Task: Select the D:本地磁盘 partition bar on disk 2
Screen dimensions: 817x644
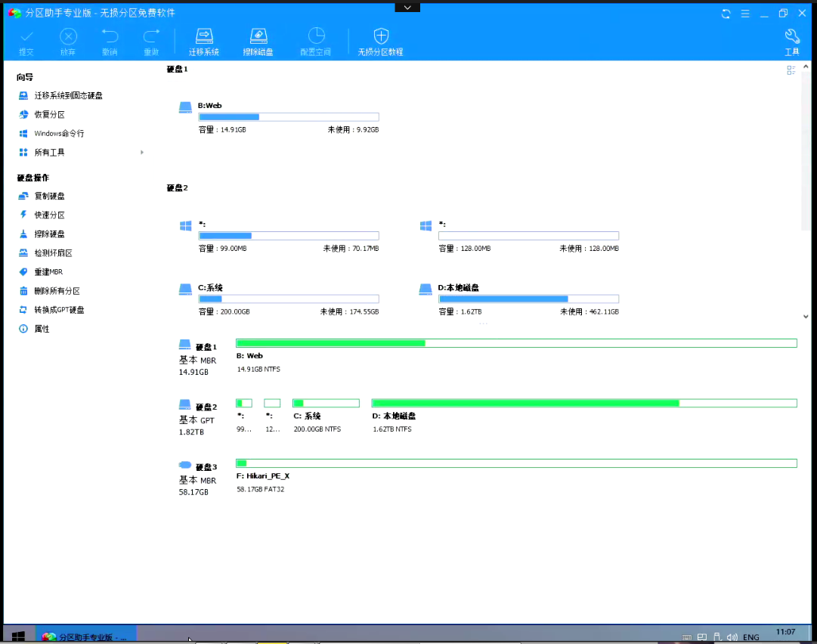Action: click(583, 404)
